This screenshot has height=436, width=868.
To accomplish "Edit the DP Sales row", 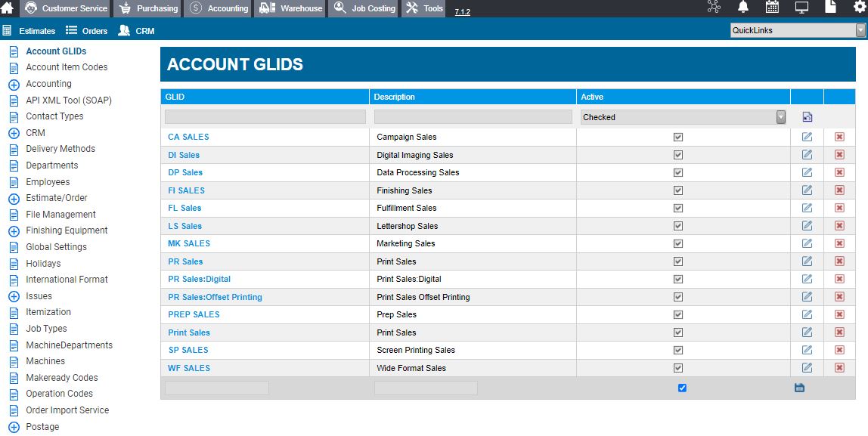I will tap(807, 172).
